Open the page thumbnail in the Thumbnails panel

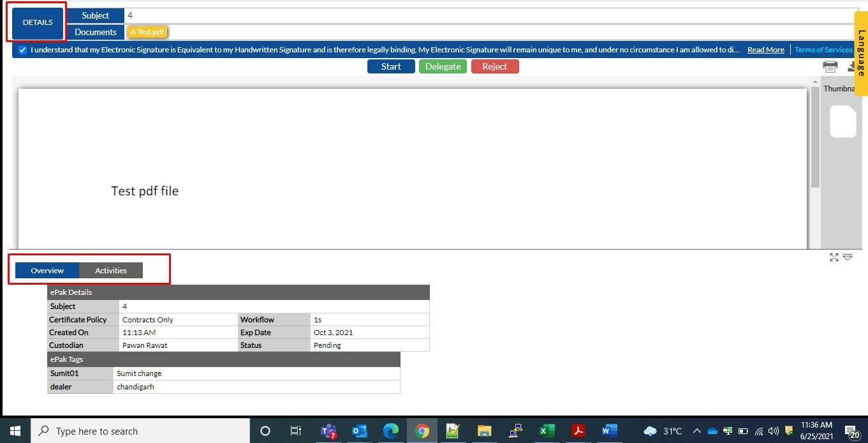842,121
